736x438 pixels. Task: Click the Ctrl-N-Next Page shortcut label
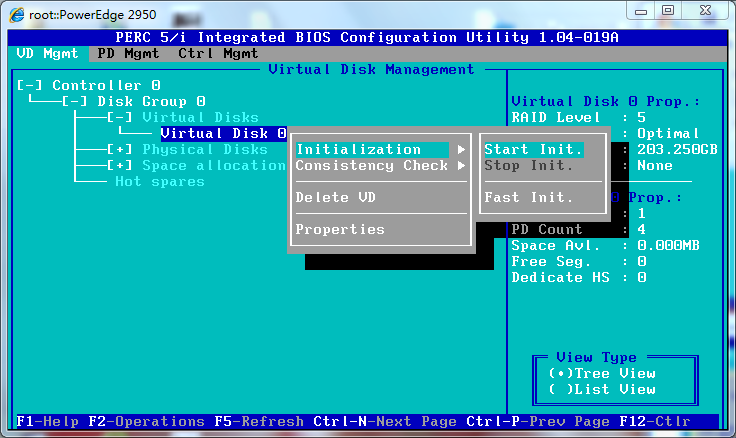[385, 421]
